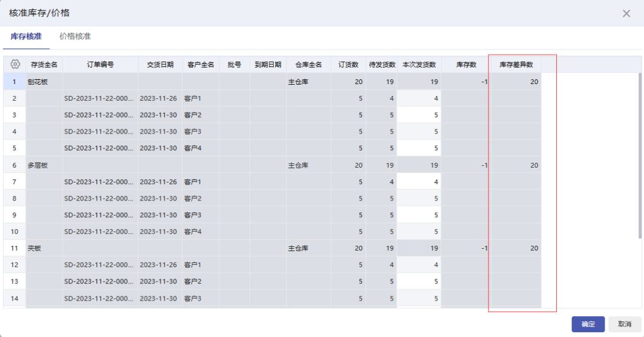The height and width of the screenshot is (337, 644).
Task: Select row 6 多层板 item name cell
Action: point(44,165)
